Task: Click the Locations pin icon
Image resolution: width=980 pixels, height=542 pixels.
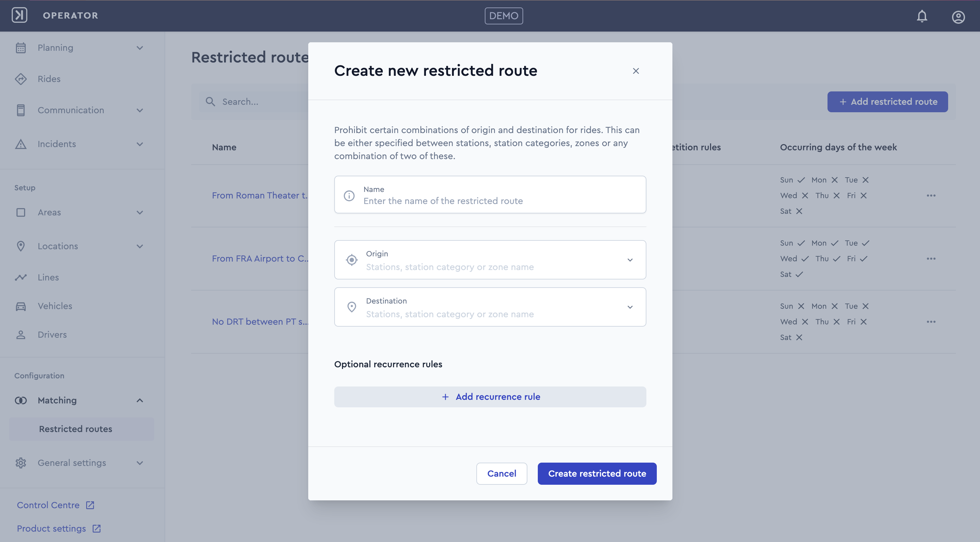Action: pos(21,246)
